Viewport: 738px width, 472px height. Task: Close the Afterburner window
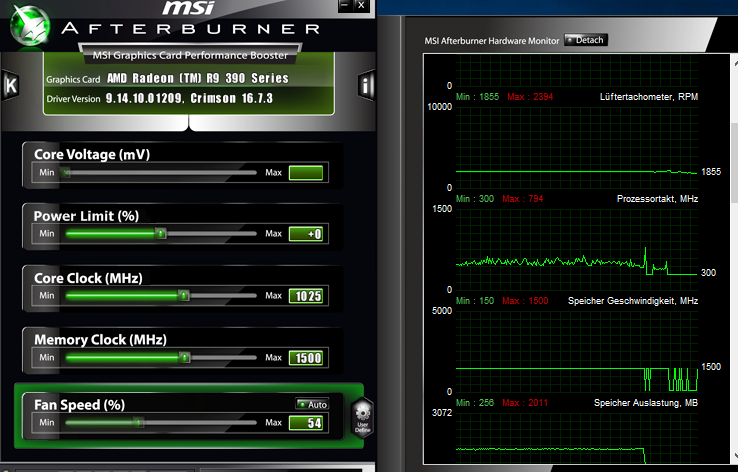(361, 6)
